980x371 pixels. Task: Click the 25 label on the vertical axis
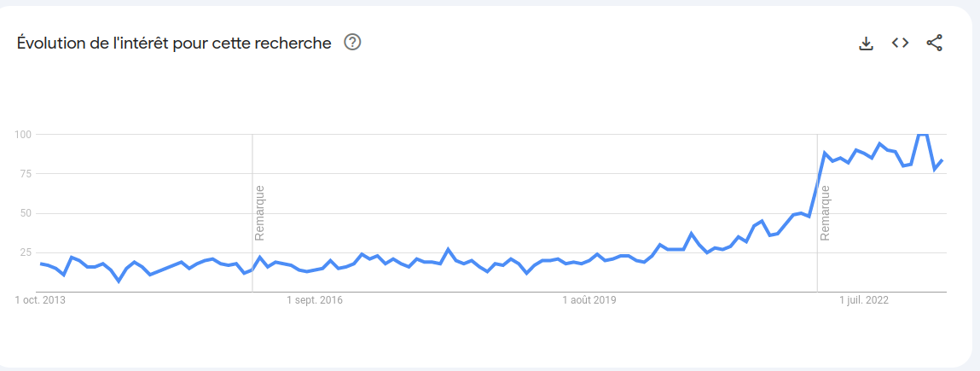pos(26,253)
